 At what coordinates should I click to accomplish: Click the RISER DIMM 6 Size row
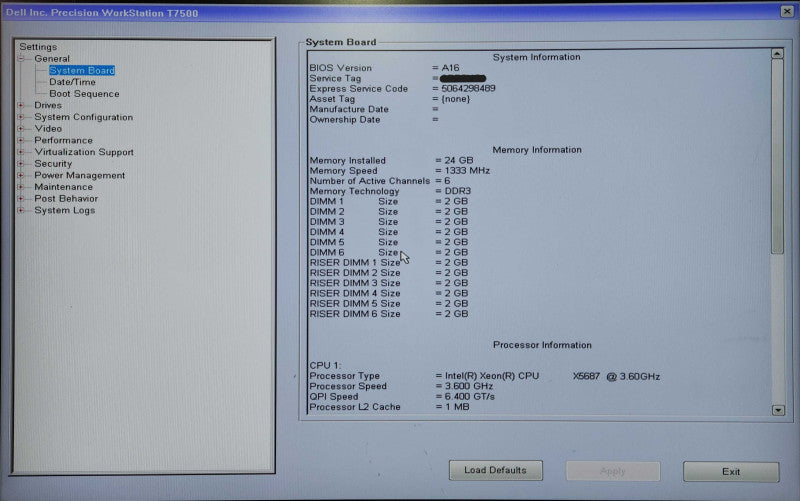(389, 314)
